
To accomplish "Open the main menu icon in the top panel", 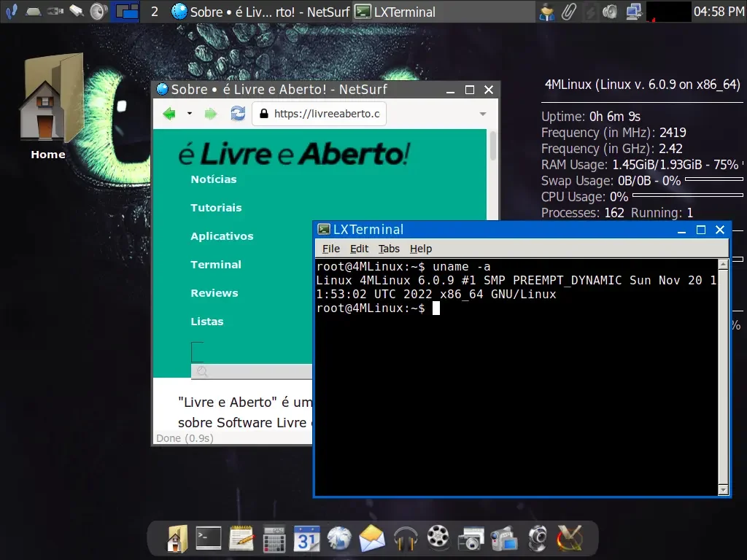I will click(12, 11).
